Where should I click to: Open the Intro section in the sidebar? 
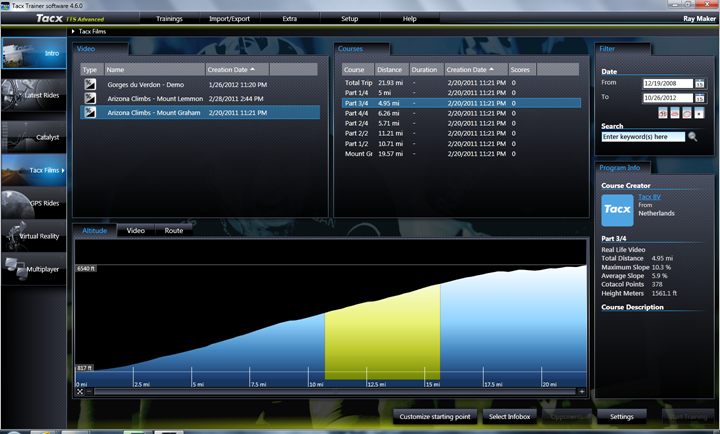34,53
